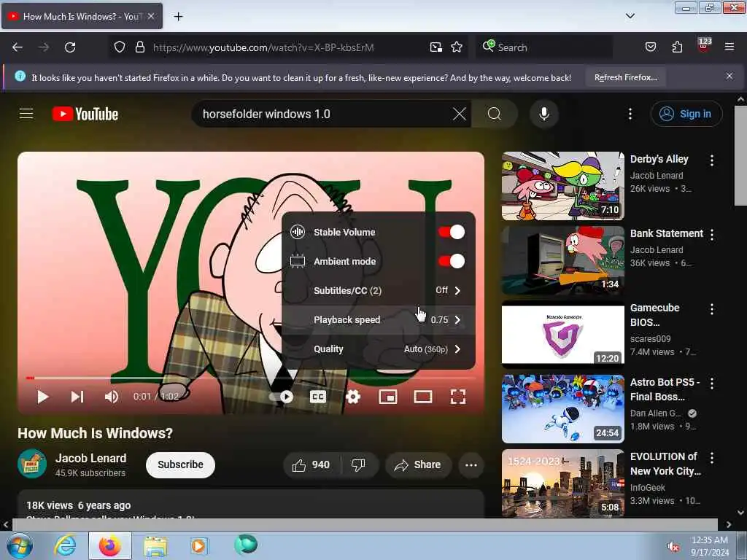
Task: Open options menu for Gamecube BIOS
Action: 712,309
